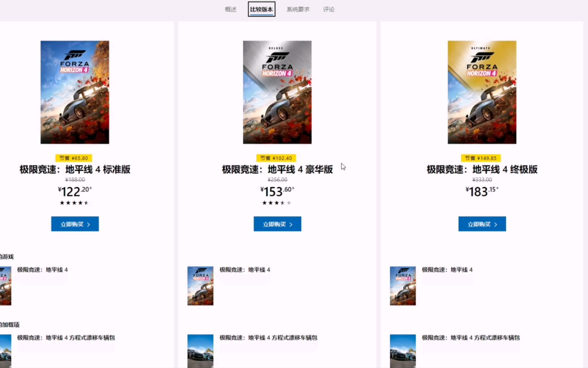
Task: Click 方程式漂移车辆包 thumbnail in 豪华版 column
Action: (x=200, y=351)
